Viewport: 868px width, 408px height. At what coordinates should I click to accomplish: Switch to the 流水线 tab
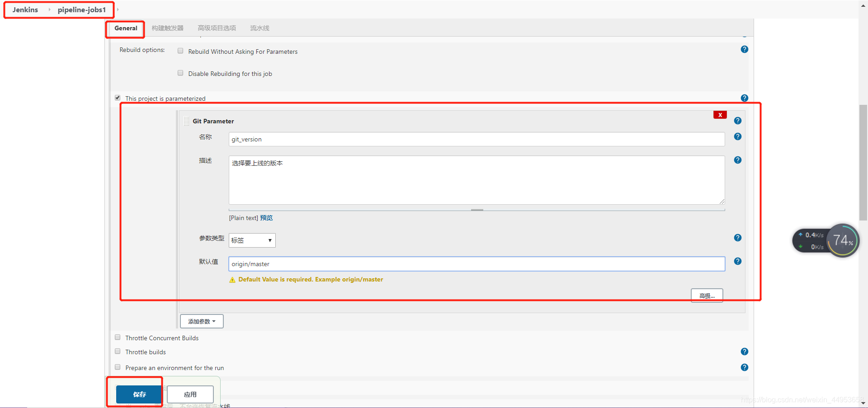pos(259,28)
